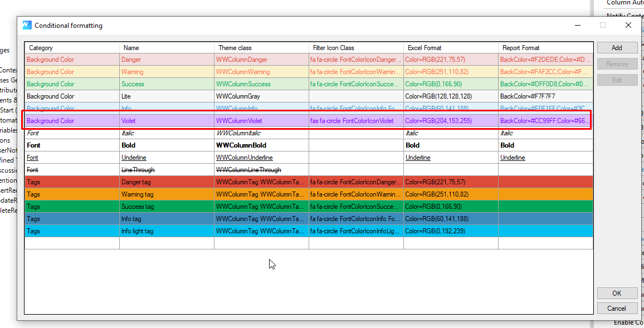Click the WWColumnGray theme class cell

(261, 96)
